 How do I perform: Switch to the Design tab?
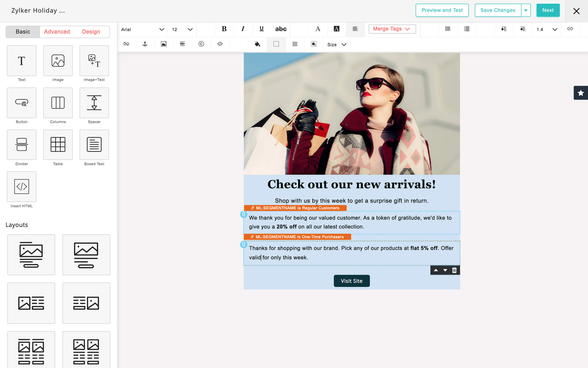tap(91, 32)
